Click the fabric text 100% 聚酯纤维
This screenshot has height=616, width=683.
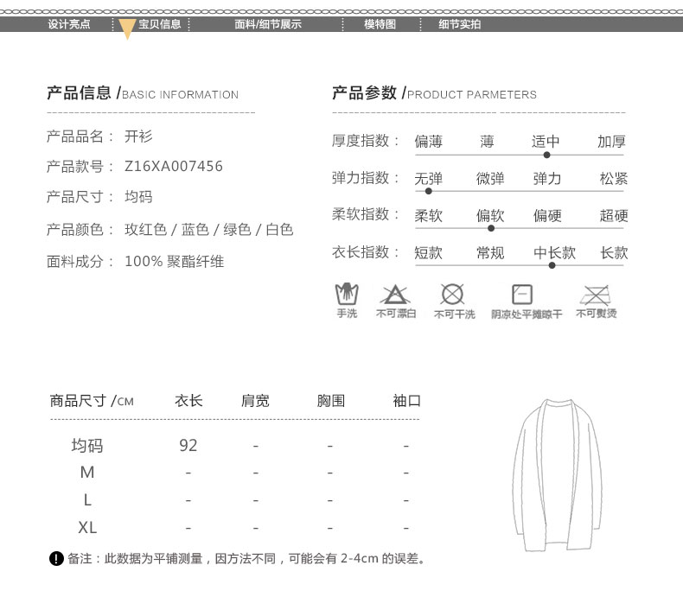point(175,261)
